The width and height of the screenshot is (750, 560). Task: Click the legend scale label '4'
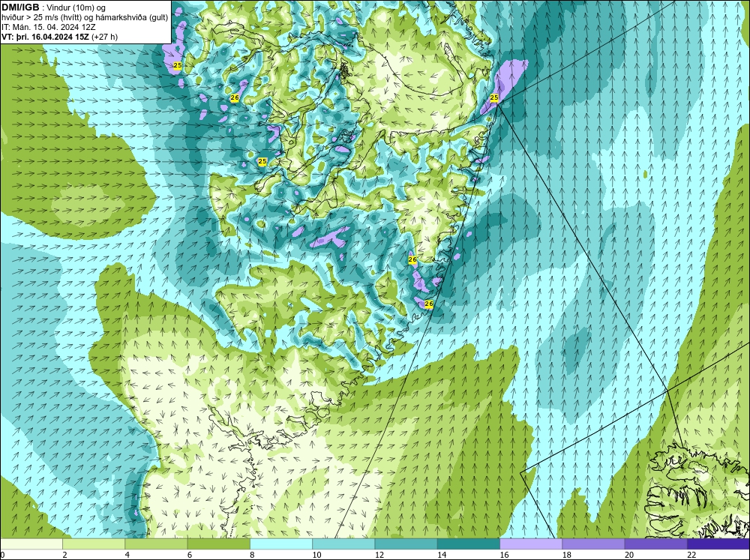point(127,555)
